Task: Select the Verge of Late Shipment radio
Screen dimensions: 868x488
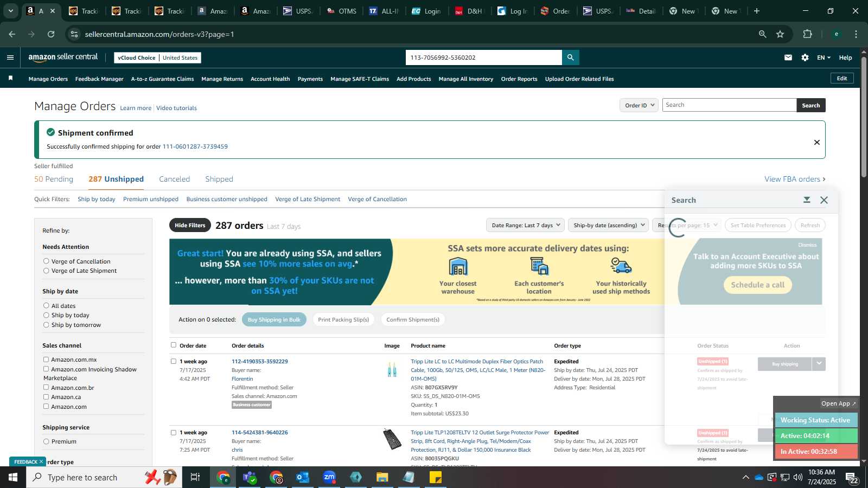Action: click(x=46, y=271)
